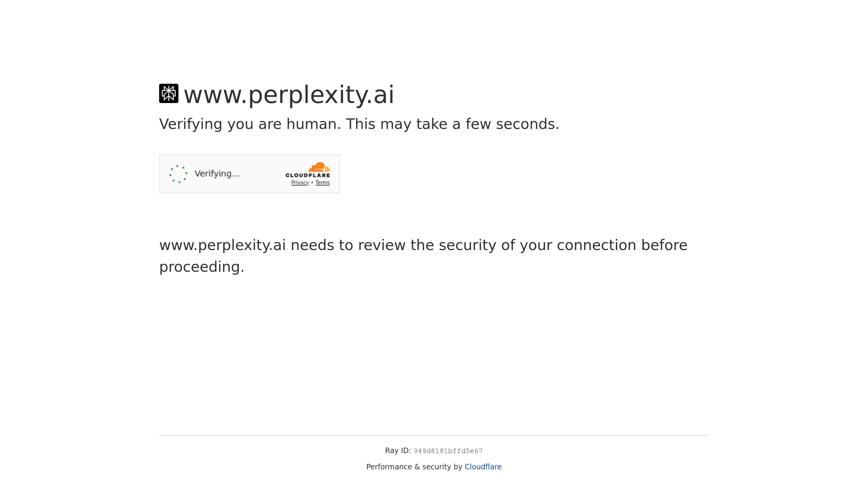
Task: Click "www.perplexity.ai" in the security paragraph
Action: click(222, 245)
